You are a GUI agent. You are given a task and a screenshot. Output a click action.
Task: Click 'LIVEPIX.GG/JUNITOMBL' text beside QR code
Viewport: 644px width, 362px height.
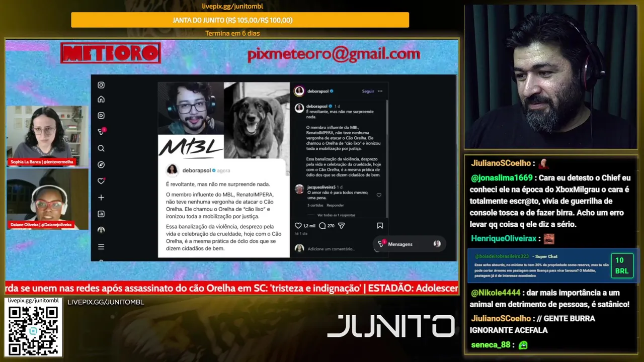pyautogui.click(x=106, y=302)
